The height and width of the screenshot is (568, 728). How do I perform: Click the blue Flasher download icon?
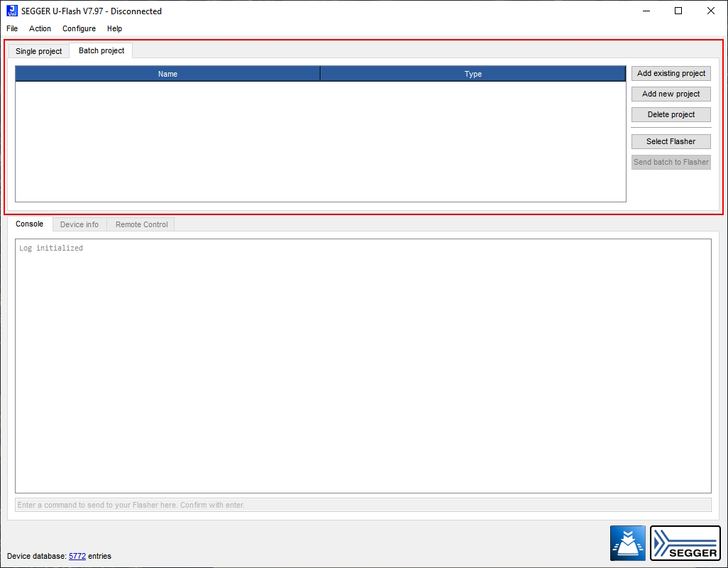[627, 543]
